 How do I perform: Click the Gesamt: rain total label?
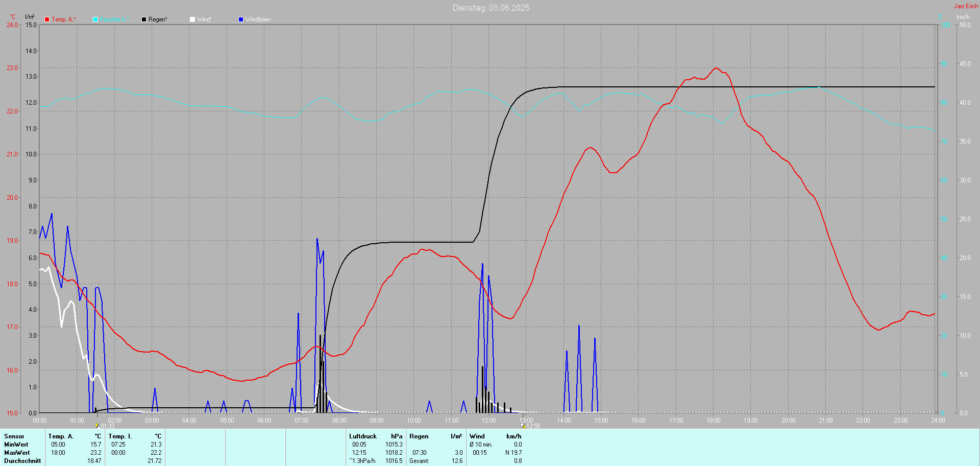(419, 461)
